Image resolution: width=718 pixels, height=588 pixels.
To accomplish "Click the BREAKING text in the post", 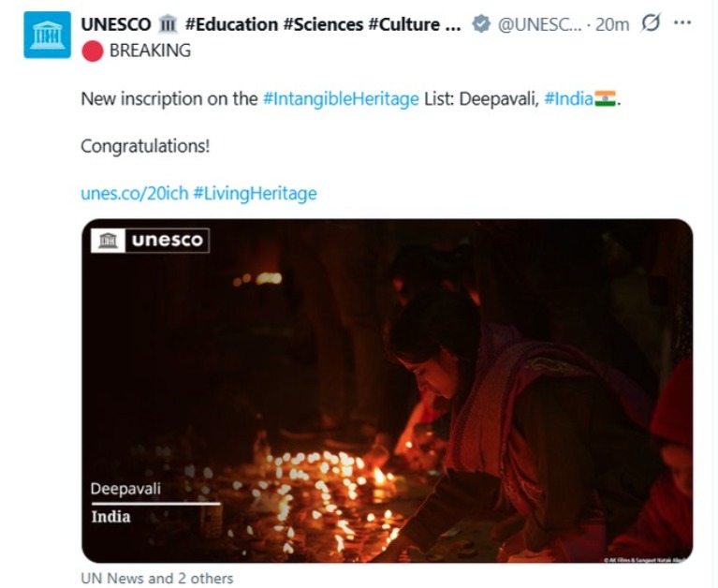I will [x=150, y=51].
